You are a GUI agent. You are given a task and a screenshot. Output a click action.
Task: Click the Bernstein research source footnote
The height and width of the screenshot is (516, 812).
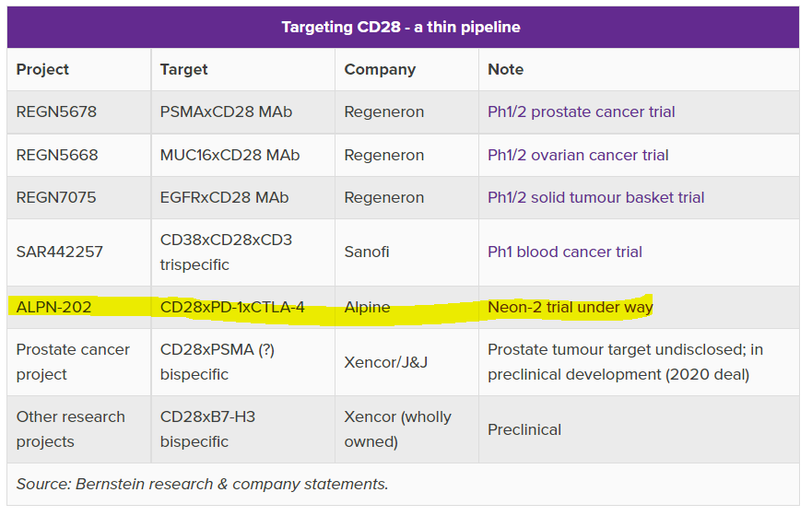202,484
